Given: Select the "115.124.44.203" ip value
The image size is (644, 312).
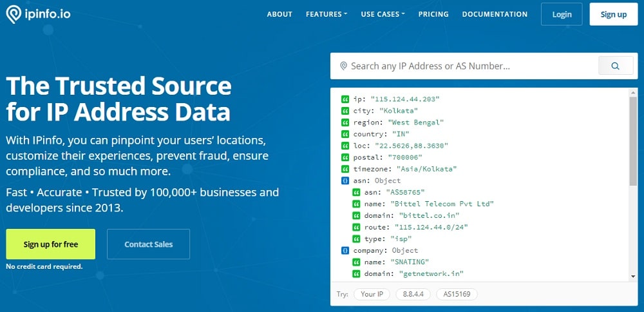Looking at the screenshot, I should (405, 99).
